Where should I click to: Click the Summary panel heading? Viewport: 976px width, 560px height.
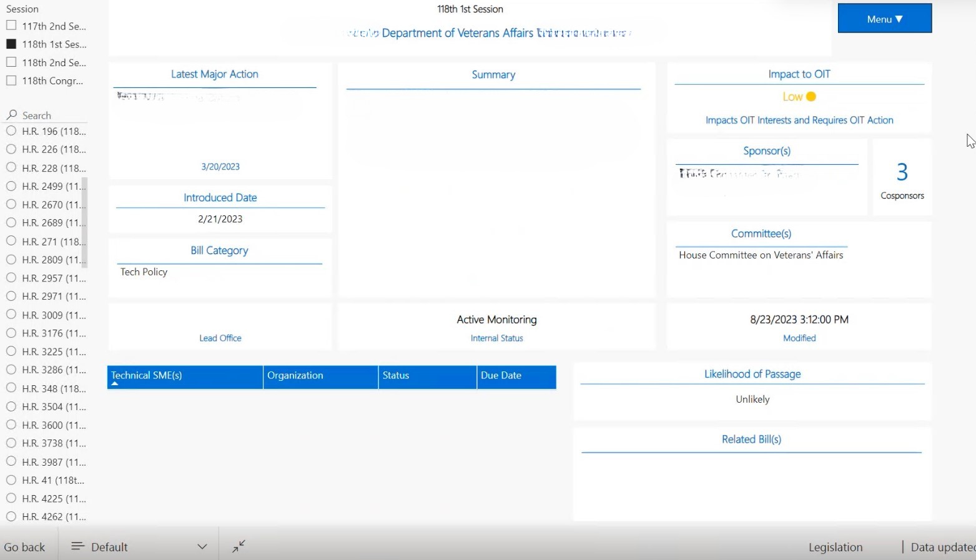click(x=493, y=75)
